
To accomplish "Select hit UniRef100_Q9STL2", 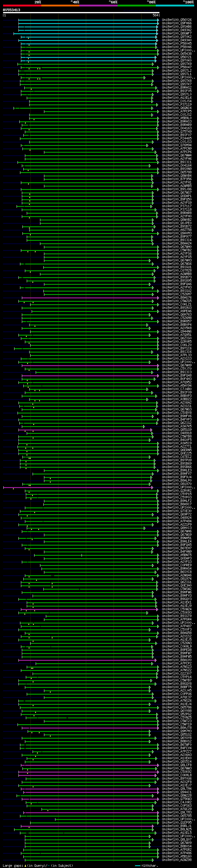I will coord(177,71).
